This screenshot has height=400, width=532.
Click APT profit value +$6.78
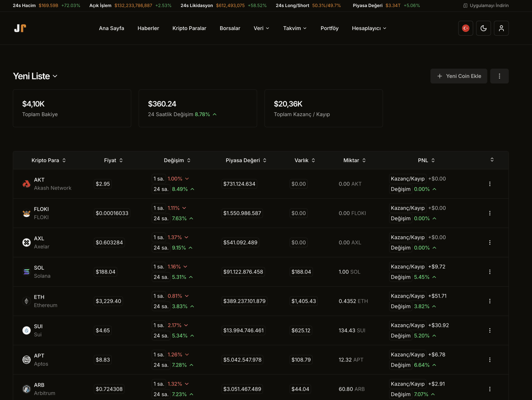coord(437,355)
